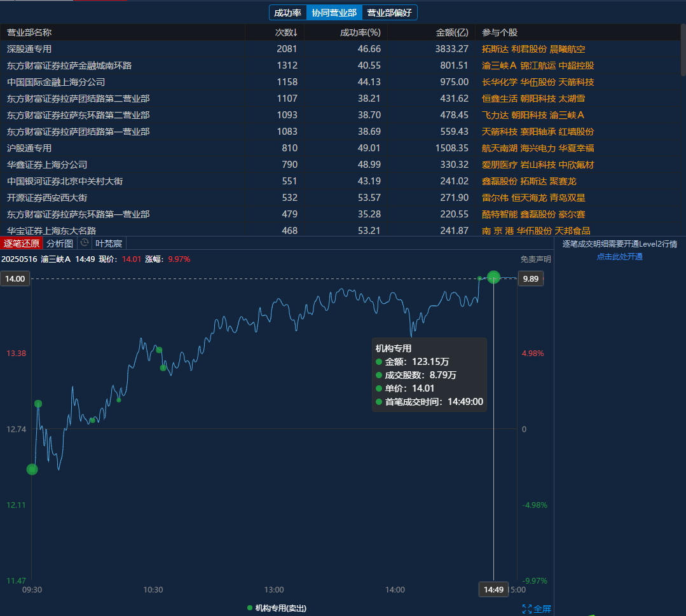Open stock 中超控股 link

tap(576, 65)
